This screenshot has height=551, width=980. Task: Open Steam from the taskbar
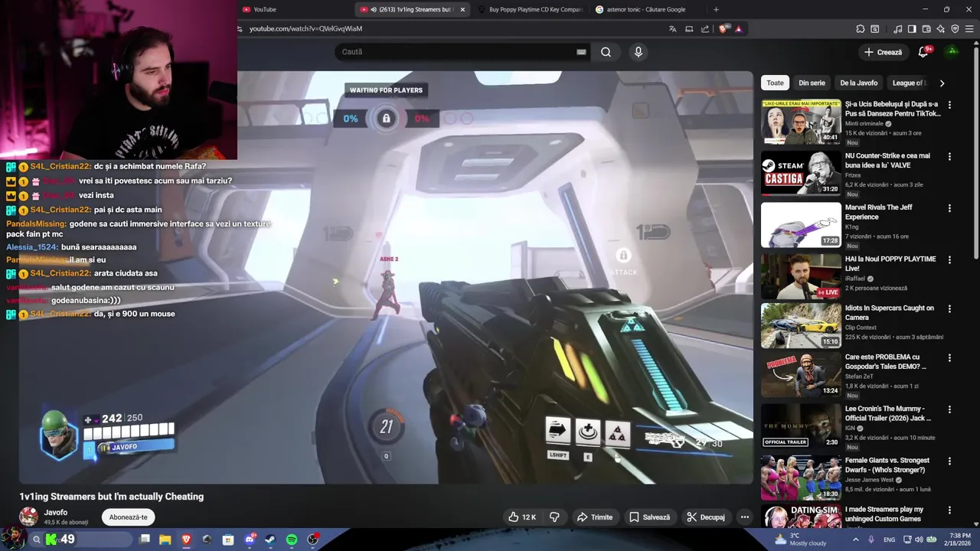click(270, 540)
